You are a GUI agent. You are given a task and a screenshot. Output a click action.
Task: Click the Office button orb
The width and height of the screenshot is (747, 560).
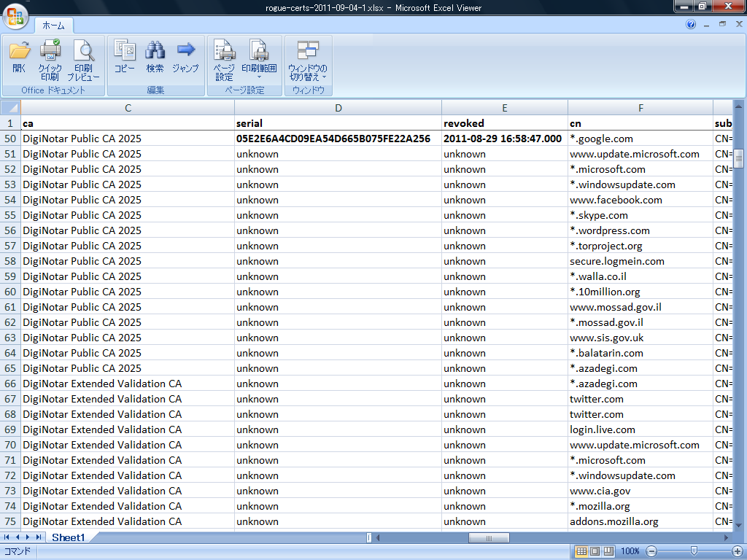click(x=15, y=17)
